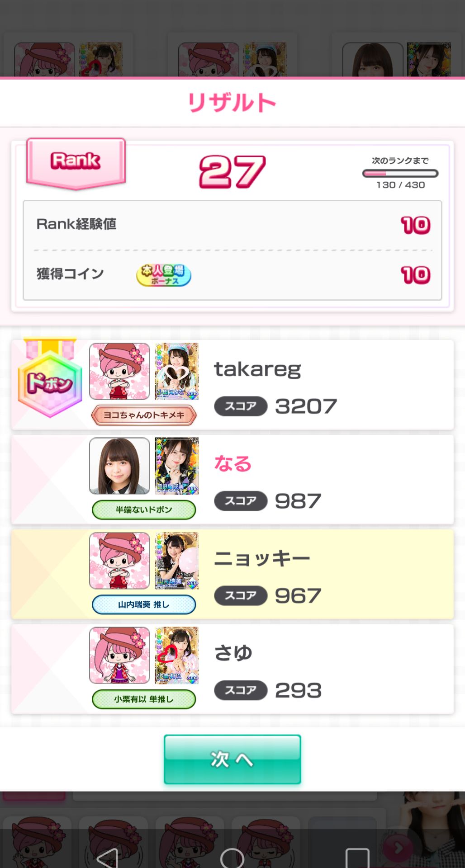The image size is (465, 868).
Task: Tap the Android recent apps square
Action: 357,858
